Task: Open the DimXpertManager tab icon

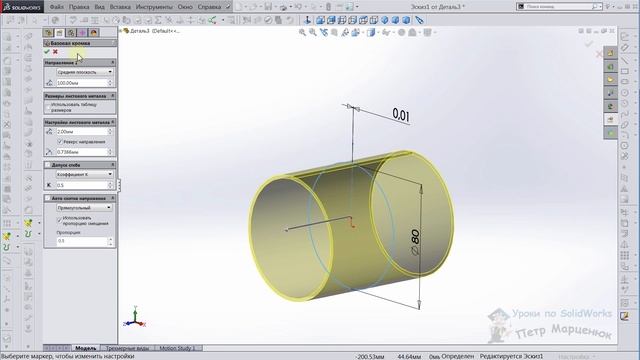Action: 82,33
